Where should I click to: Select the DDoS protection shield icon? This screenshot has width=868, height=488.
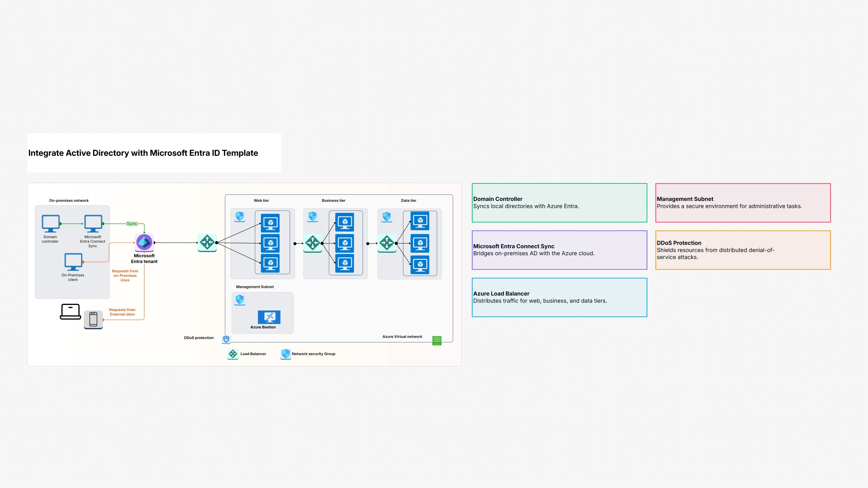point(226,339)
